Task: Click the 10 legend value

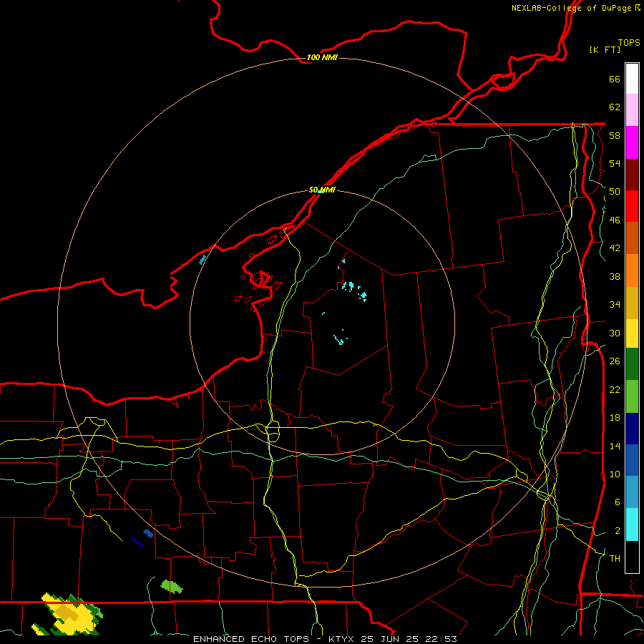Action: coord(615,474)
